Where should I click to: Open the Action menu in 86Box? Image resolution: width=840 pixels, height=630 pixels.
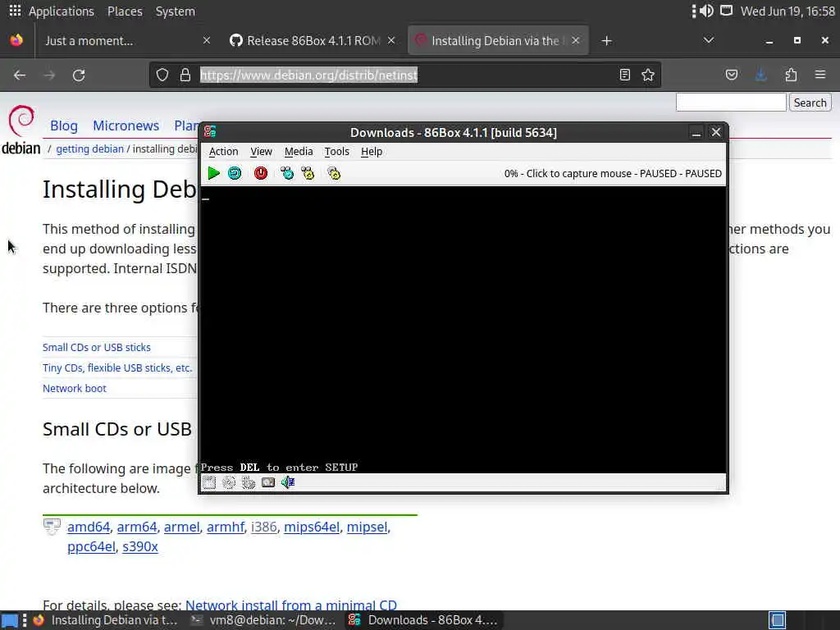click(x=223, y=152)
